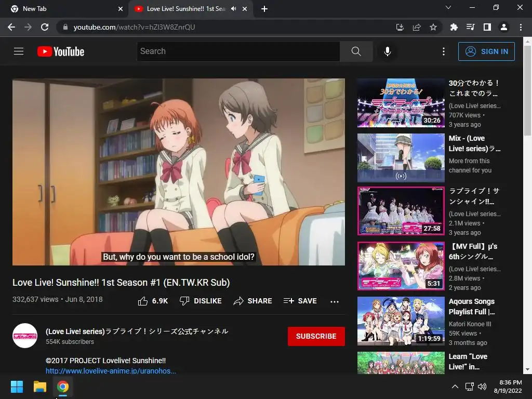Click Chrome icon in taskbar
The image size is (532, 399).
[63, 387]
